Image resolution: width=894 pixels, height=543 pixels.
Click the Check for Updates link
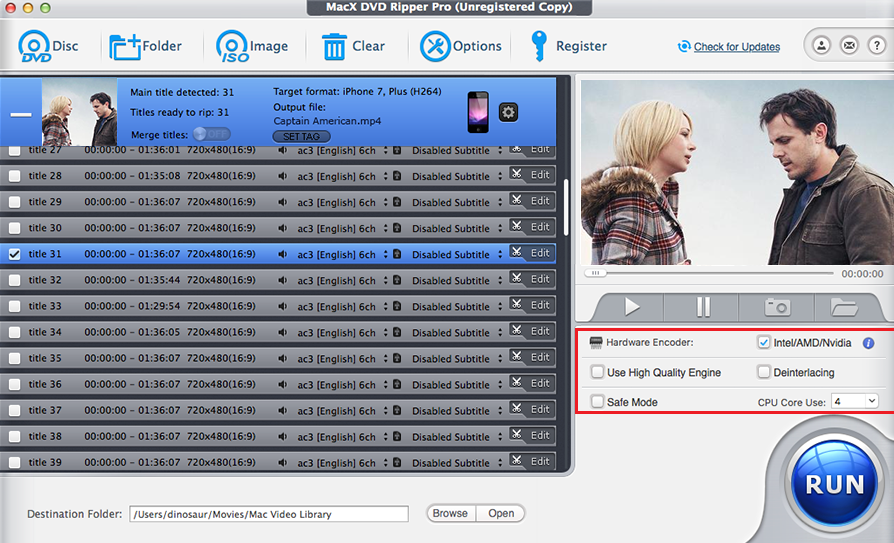[x=737, y=47]
